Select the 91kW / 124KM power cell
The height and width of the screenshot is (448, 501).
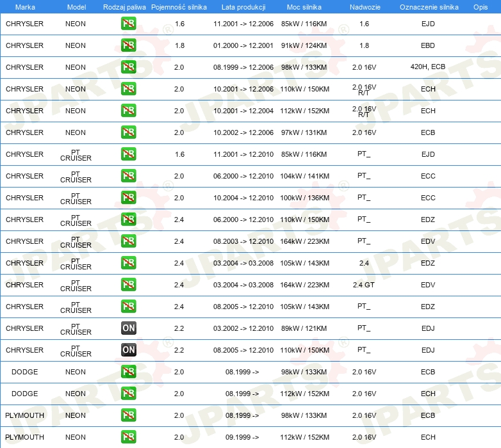pyautogui.click(x=304, y=45)
